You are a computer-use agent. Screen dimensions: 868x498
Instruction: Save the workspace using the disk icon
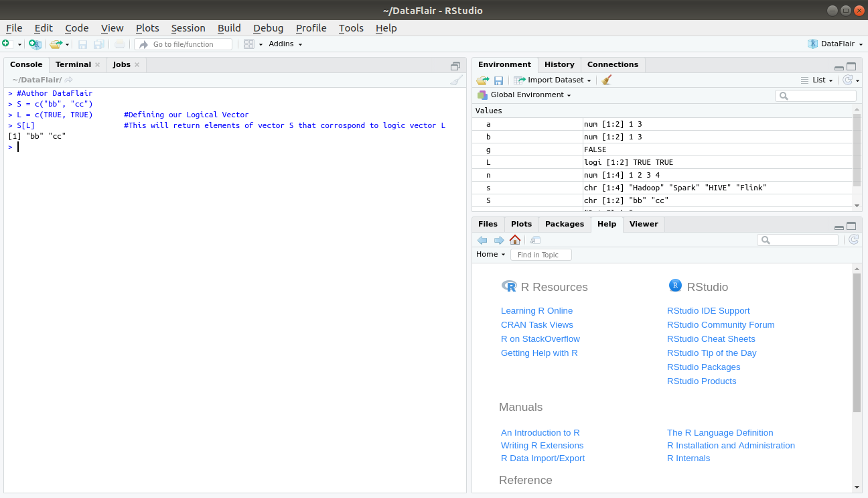[x=498, y=80]
